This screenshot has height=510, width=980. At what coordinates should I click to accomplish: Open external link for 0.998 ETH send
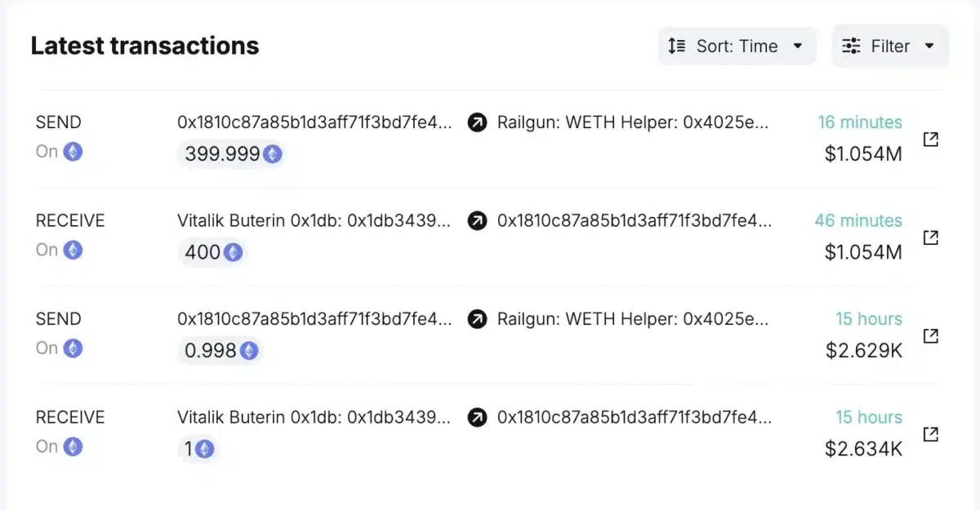click(930, 336)
